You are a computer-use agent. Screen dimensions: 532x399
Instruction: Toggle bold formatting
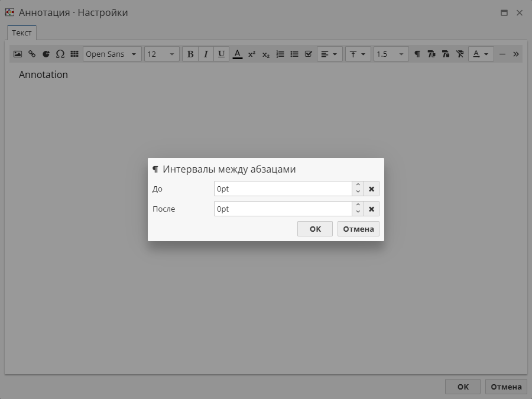point(190,54)
